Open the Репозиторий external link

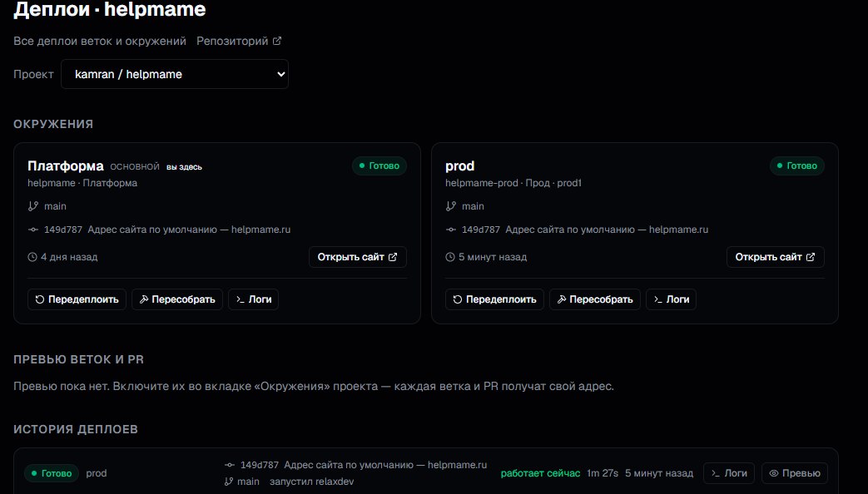coord(239,41)
